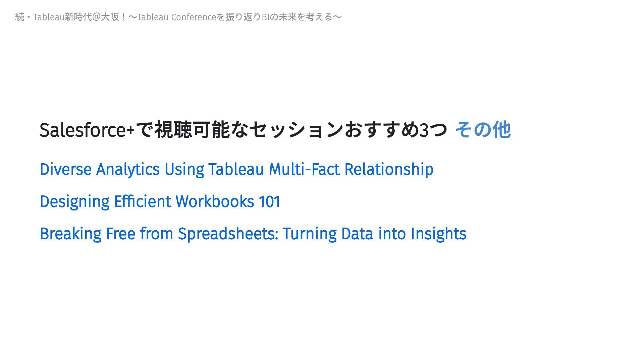
Task: Click the word Salesforce+ in the slide heading
Action: 87,130
